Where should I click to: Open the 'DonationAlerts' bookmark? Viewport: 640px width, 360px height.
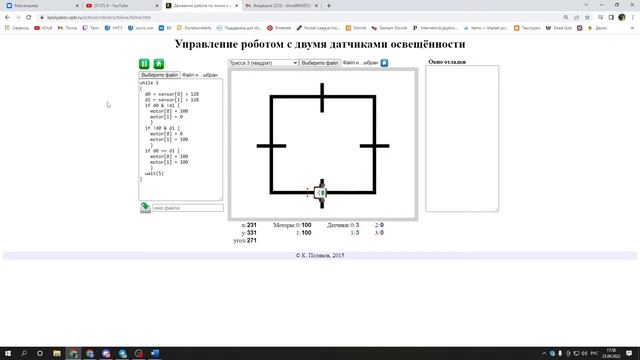tap(194, 28)
